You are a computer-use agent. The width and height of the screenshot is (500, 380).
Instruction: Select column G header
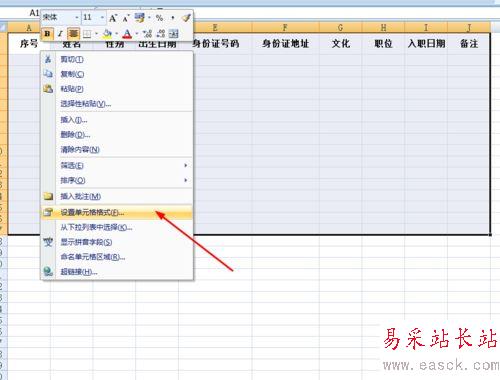(340, 28)
